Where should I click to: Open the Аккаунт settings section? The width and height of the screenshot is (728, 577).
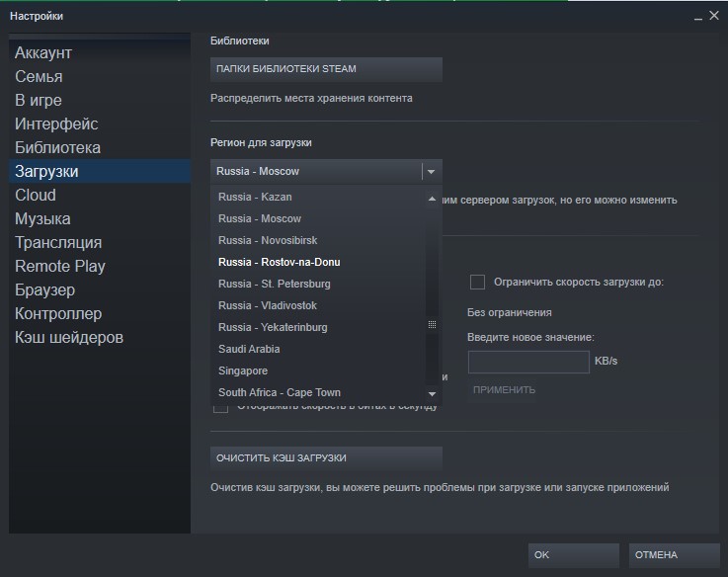tap(100, 52)
